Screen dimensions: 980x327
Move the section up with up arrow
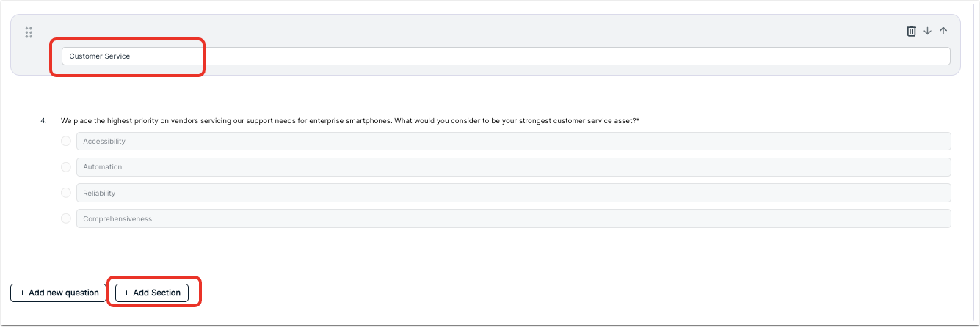pos(943,31)
